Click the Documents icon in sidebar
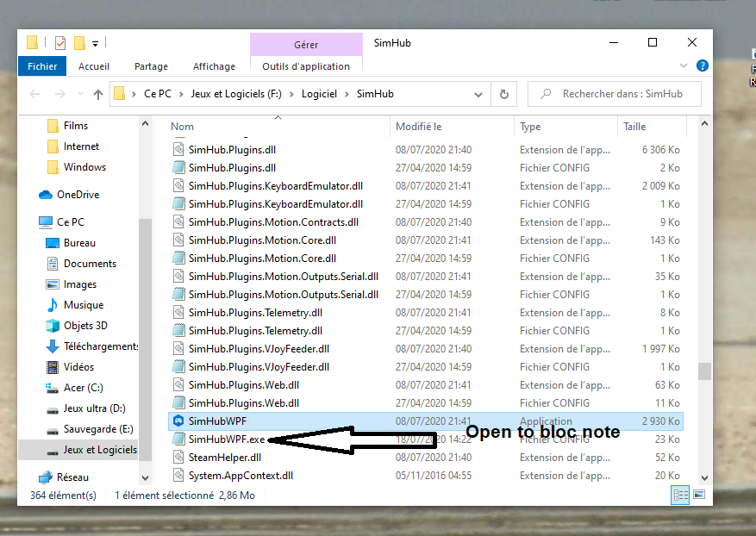Image resolution: width=756 pixels, height=536 pixels. [x=52, y=264]
